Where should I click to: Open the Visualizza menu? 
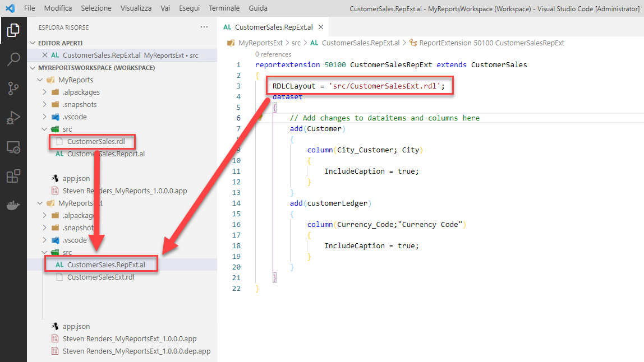[136, 8]
